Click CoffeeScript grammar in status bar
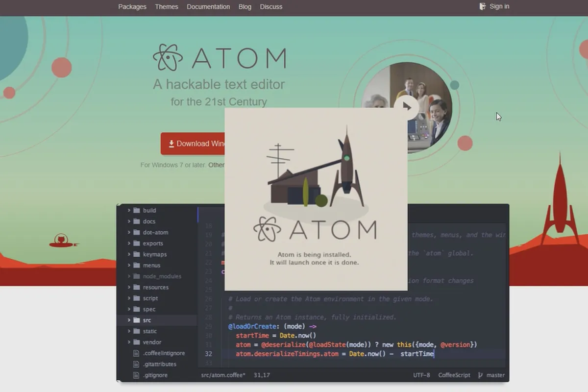 point(454,375)
